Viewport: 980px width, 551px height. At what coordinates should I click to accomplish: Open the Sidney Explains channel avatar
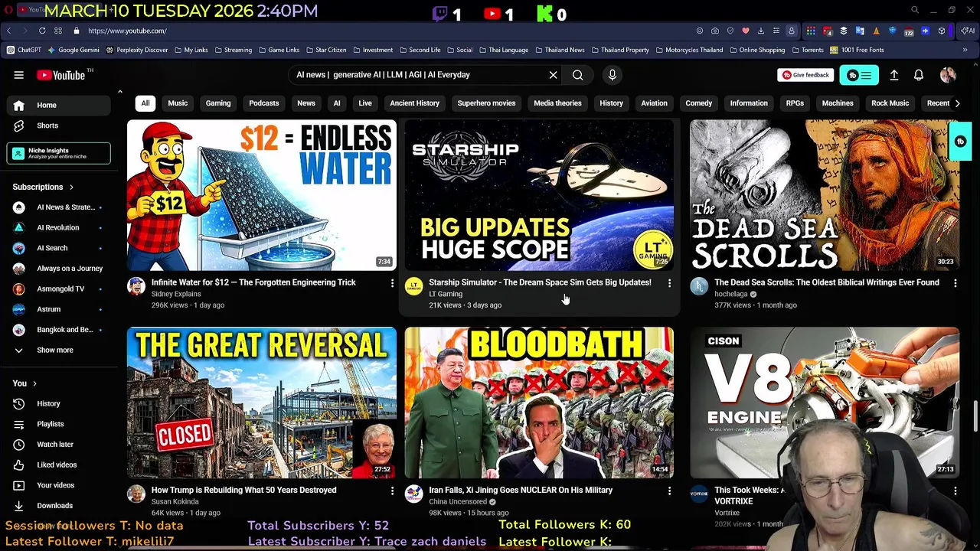(x=136, y=286)
